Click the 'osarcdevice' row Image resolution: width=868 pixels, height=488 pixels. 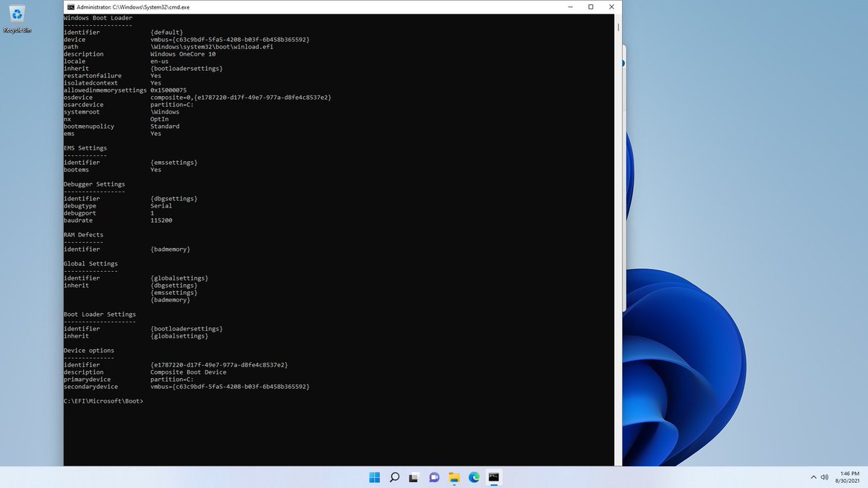click(129, 104)
